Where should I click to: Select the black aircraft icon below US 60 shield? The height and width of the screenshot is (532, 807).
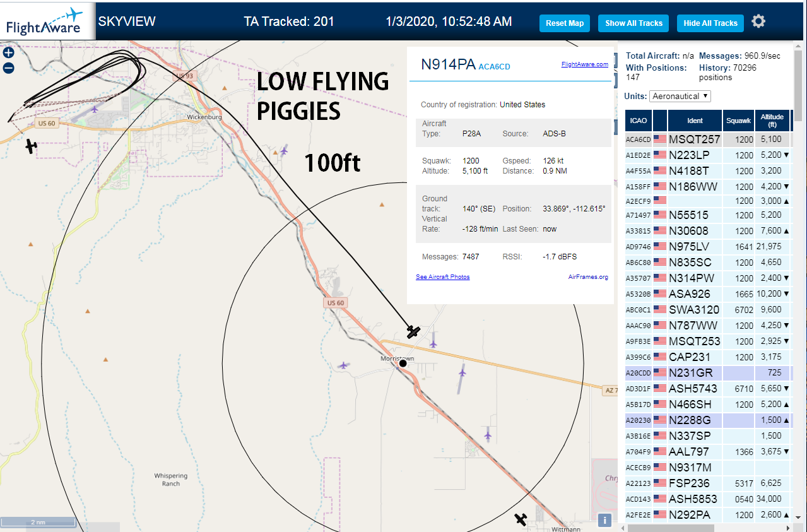click(x=32, y=146)
